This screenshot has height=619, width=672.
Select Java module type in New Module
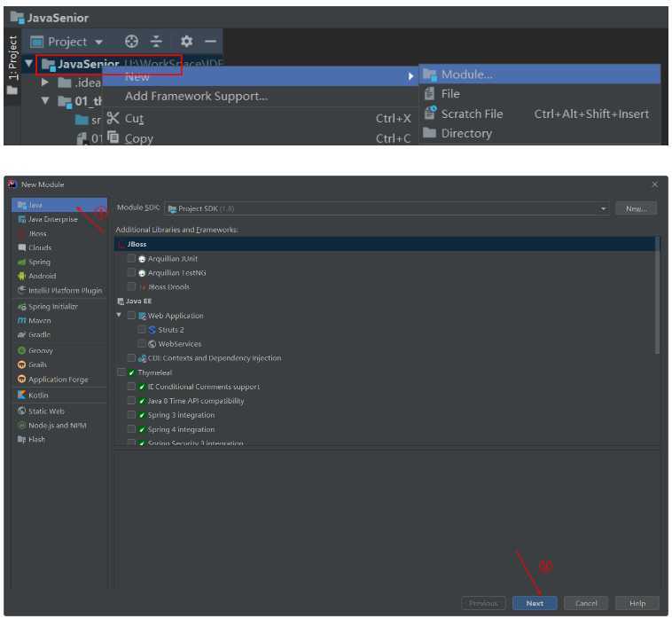[x=59, y=205]
